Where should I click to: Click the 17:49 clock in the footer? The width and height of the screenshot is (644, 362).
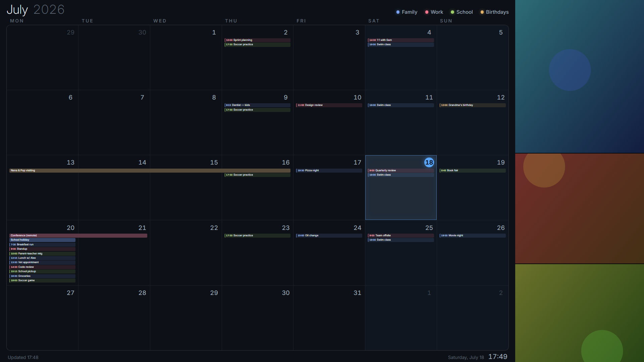coord(498,357)
